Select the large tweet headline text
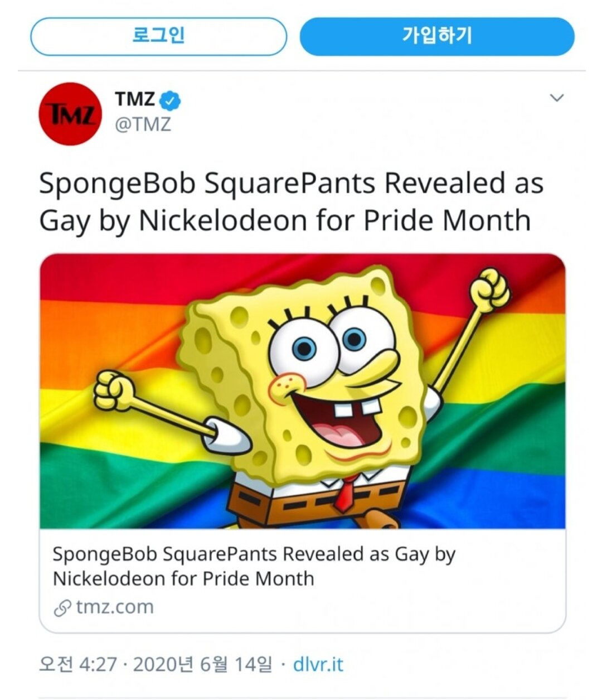Image resolution: width=602 pixels, height=700 pixels. point(290,202)
